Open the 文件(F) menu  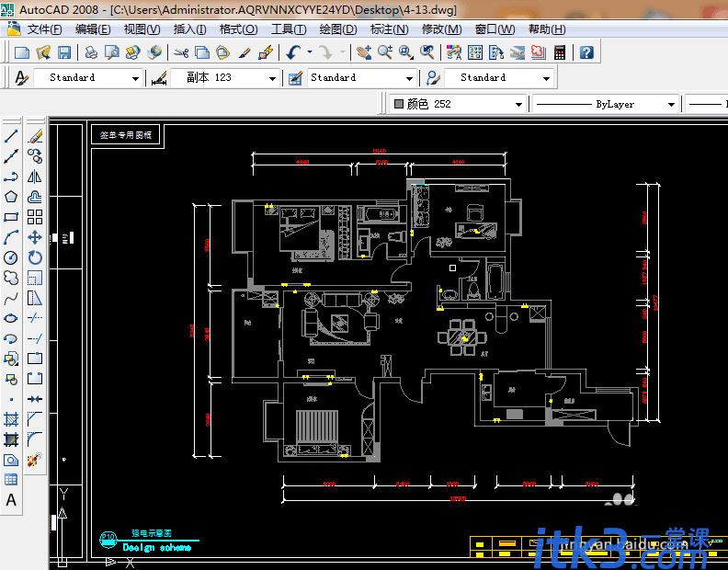coord(44,29)
